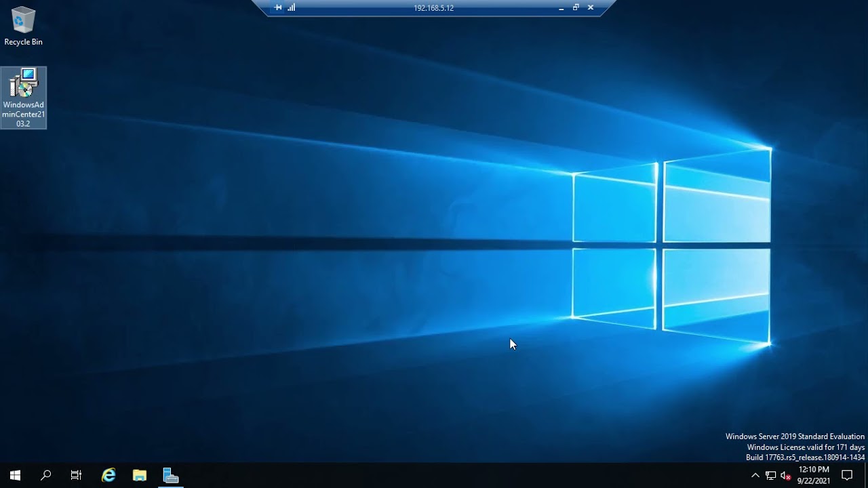The image size is (868, 488).
Task: Show hidden system tray icons
Action: [x=755, y=475]
